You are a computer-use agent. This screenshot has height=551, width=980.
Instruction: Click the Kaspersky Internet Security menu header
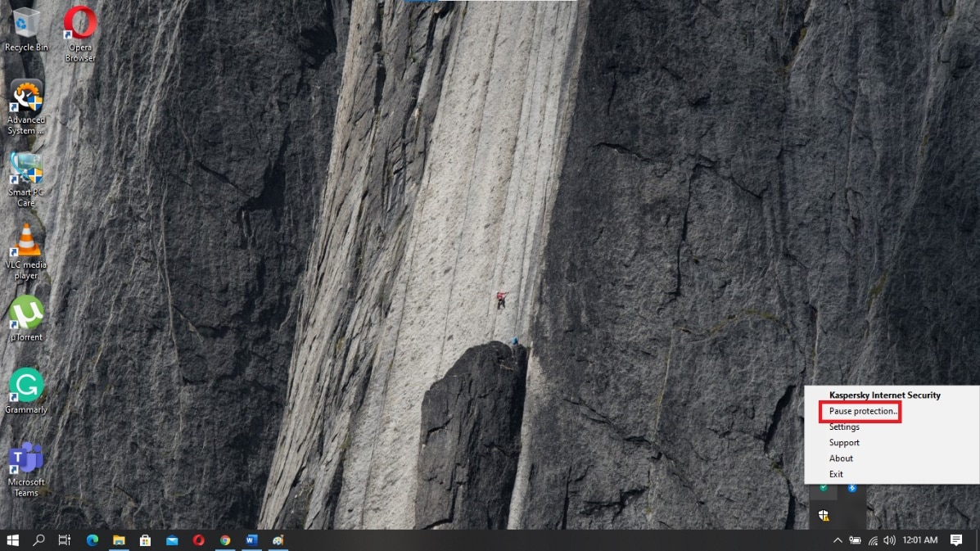(x=885, y=395)
